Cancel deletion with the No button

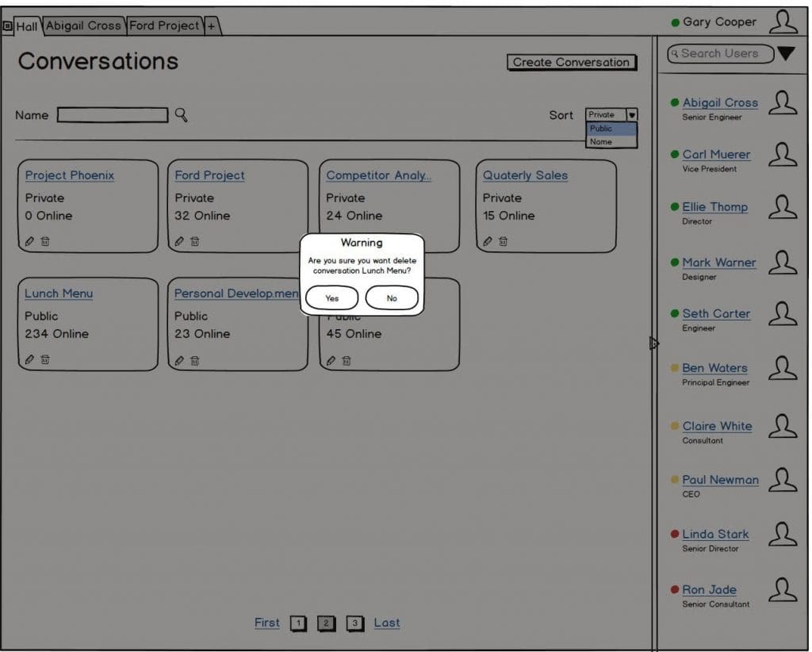(x=392, y=298)
